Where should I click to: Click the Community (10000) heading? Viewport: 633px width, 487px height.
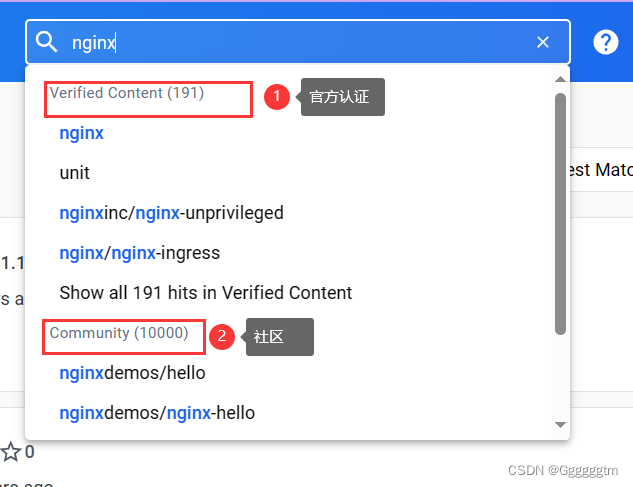click(119, 333)
